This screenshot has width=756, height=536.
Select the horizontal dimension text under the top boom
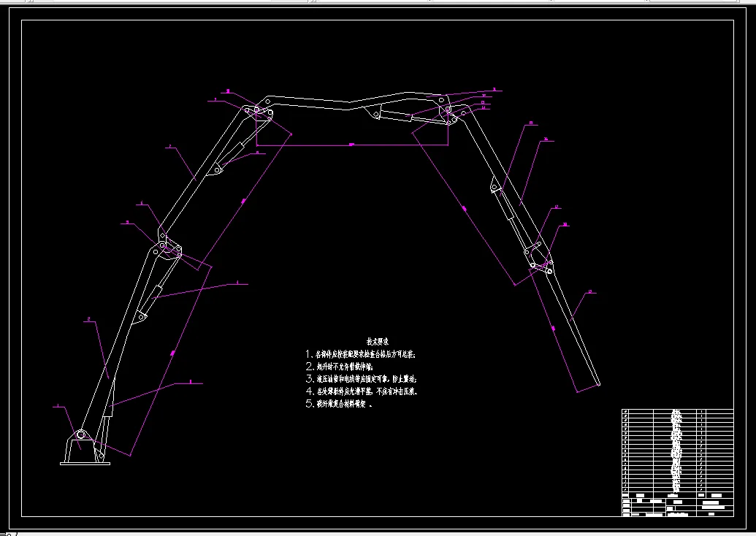coord(351,144)
